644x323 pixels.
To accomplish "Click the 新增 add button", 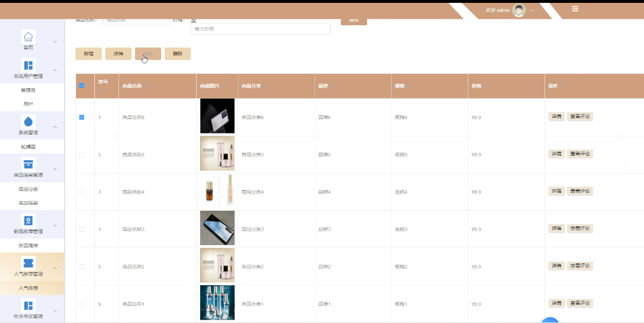I will point(88,53).
